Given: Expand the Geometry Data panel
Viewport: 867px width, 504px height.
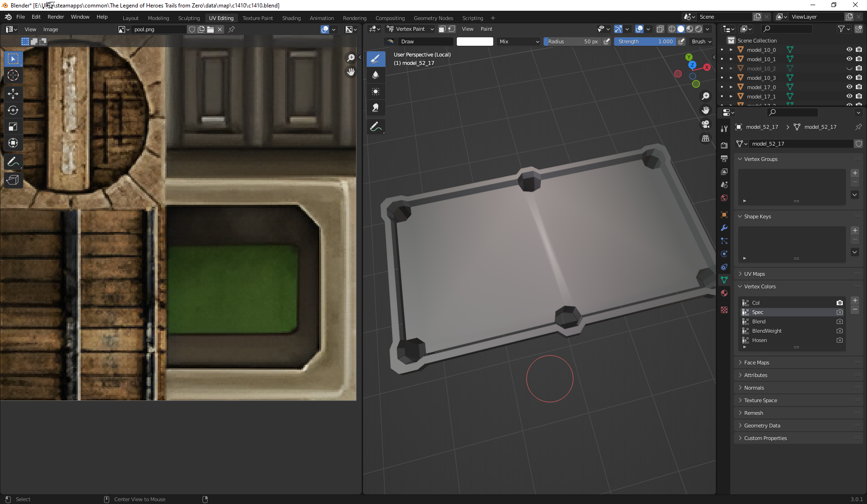Looking at the screenshot, I should click(798, 426).
